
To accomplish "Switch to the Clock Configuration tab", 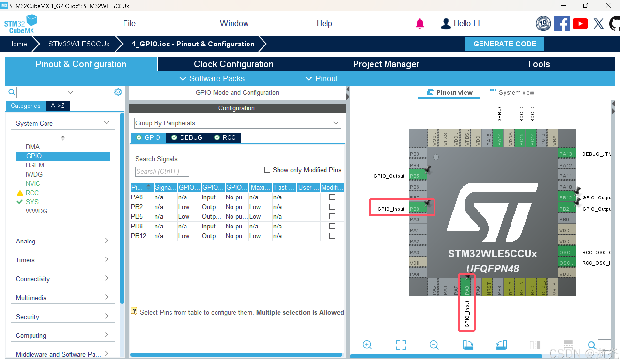I will 233,64.
